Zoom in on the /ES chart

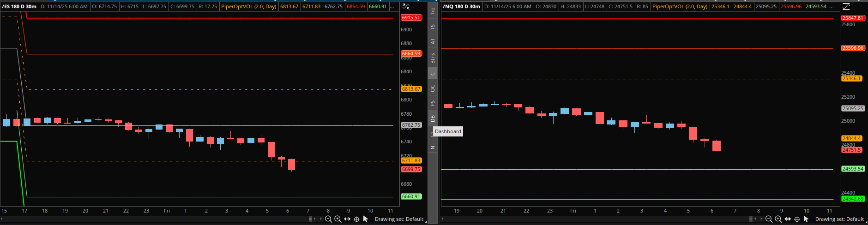pos(338,219)
